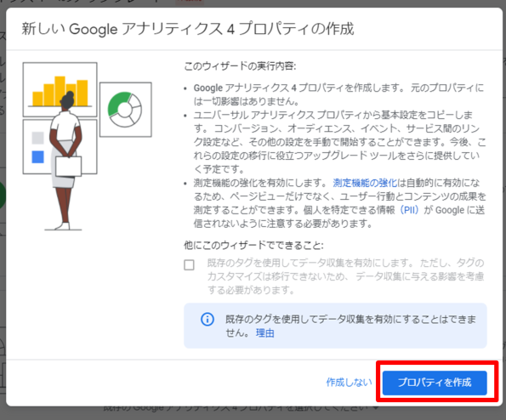Click the 作成しない link
Screen dimensions: 506x420
[x=349, y=383]
